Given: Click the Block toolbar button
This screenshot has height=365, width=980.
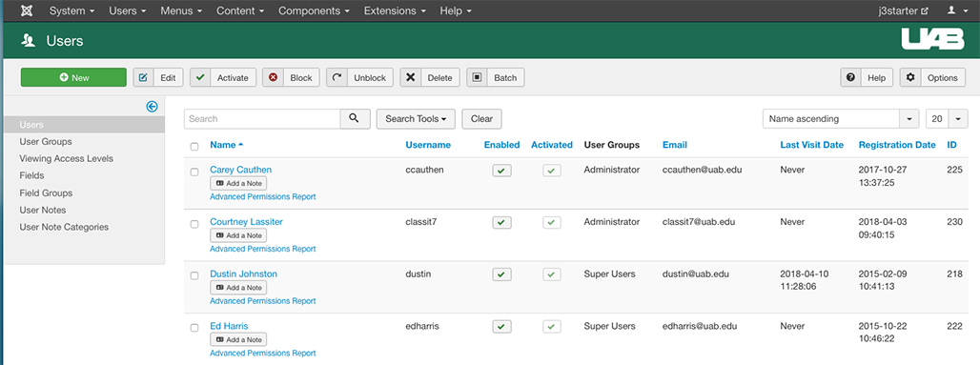Looking at the screenshot, I should coord(291,77).
